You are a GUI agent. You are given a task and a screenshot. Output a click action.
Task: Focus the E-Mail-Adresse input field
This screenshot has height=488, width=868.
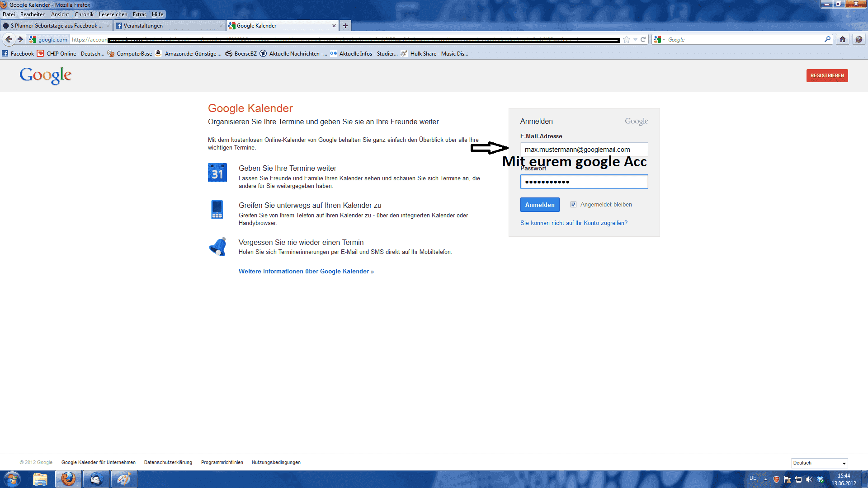[584, 150]
